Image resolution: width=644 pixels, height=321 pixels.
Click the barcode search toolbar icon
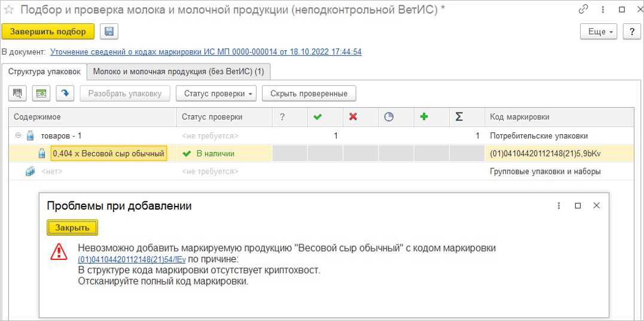click(17, 93)
